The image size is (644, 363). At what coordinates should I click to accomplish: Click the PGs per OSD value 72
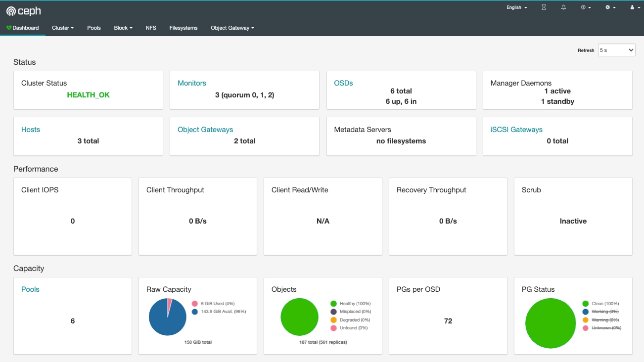tap(448, 321)
